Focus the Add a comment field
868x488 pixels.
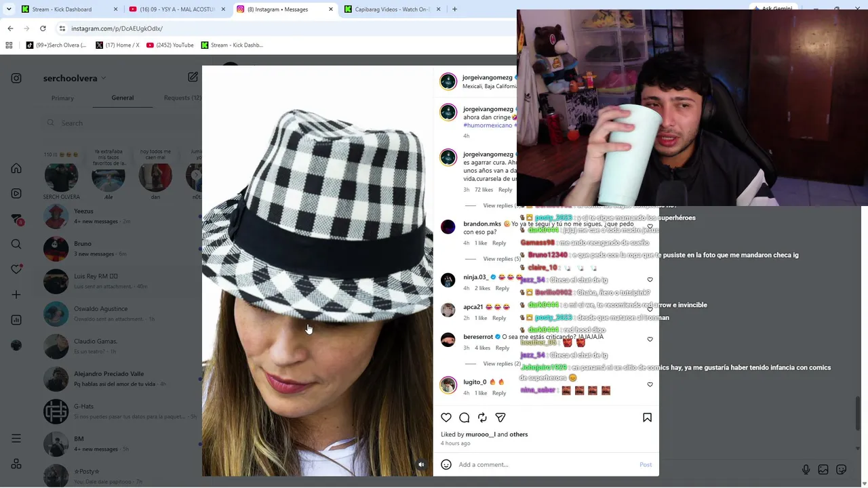[x=546, y=465]
